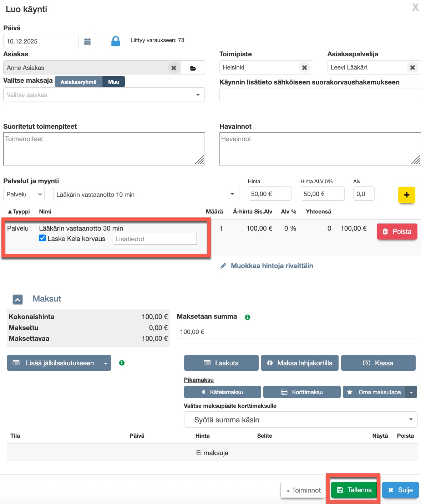Add service with yellow plus button
The width and height of the screenshot is (421, 504).
[x=406, y=195]
